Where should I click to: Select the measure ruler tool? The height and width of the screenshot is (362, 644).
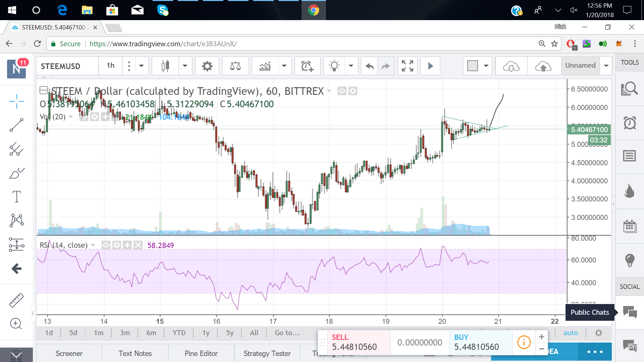[x=16, y=300]
